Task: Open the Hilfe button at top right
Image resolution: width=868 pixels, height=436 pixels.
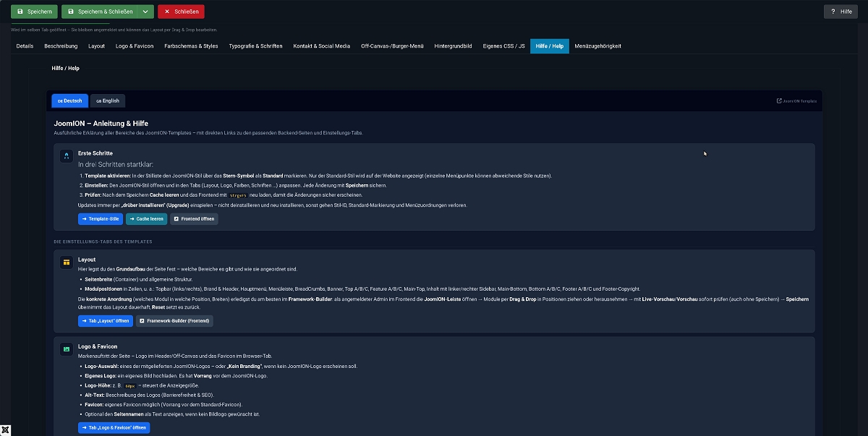Action: [841, 12]
